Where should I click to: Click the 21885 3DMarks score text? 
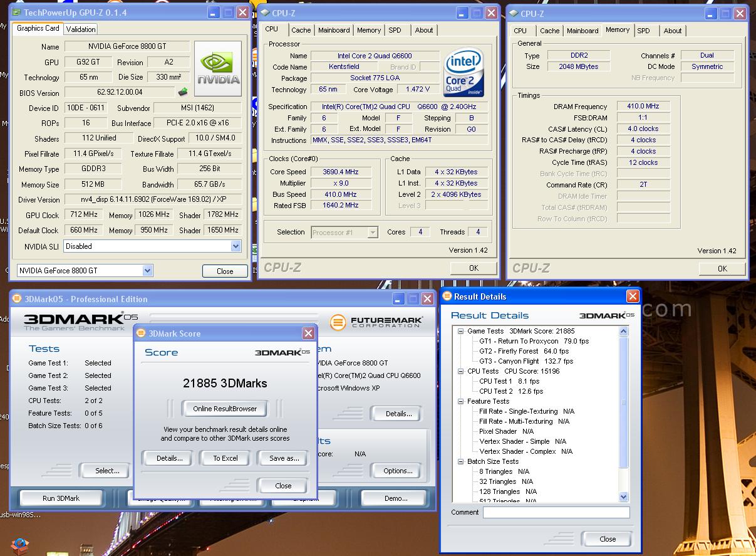coord(225,383)
